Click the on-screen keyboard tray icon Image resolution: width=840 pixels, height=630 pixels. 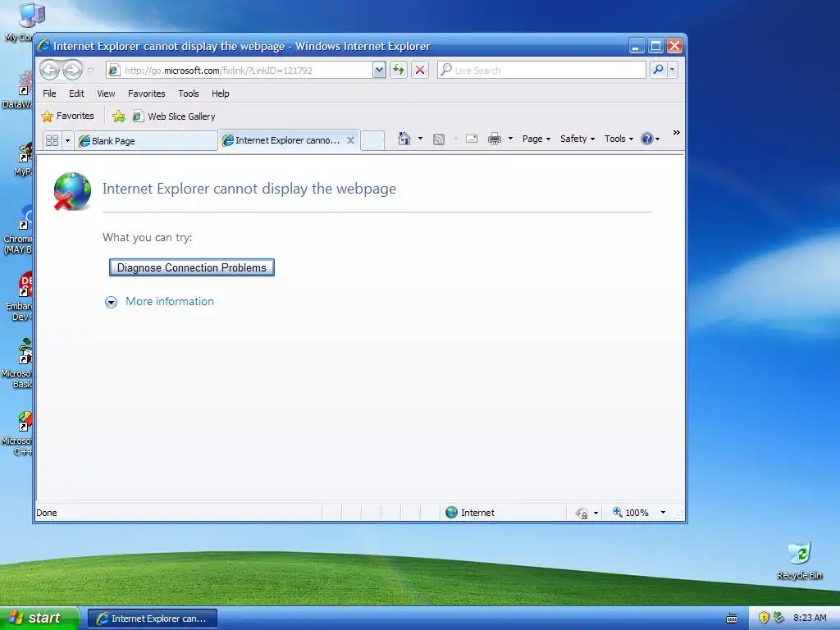[x=731, y=619]
